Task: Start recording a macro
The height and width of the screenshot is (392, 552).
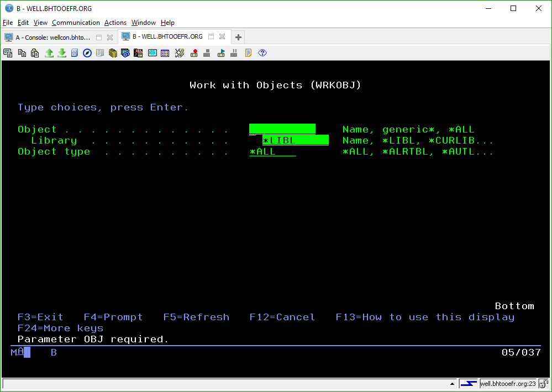Action: (194, 52)
